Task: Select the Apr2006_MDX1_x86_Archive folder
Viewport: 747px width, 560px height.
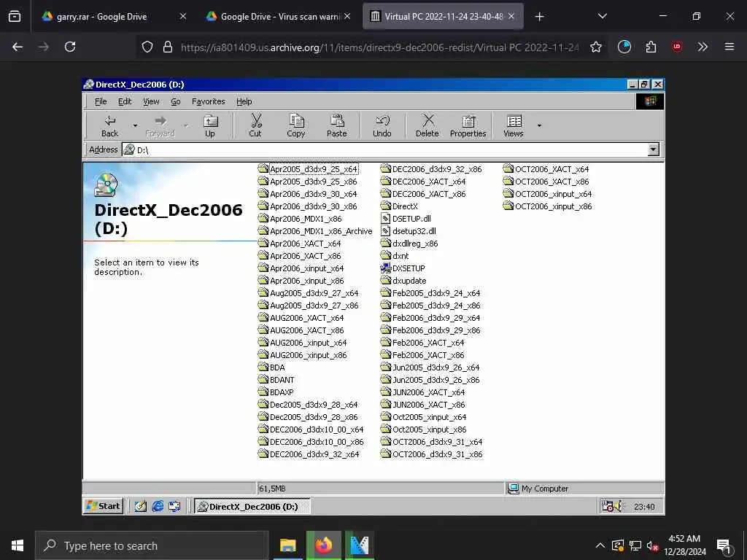Action: pyautogui.click(x=315, y=231)
